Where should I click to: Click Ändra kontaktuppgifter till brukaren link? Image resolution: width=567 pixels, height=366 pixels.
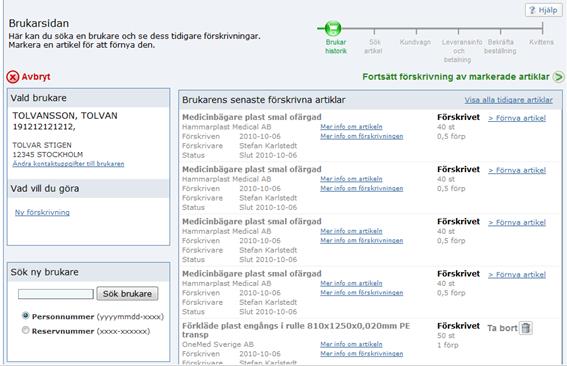pyautogui.click(x=68, y=164)
